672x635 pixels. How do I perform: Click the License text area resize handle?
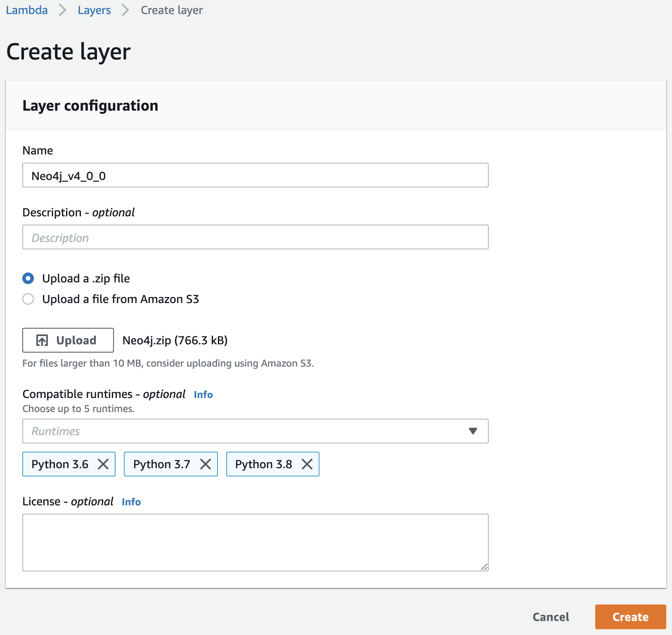tap(485, 567)
